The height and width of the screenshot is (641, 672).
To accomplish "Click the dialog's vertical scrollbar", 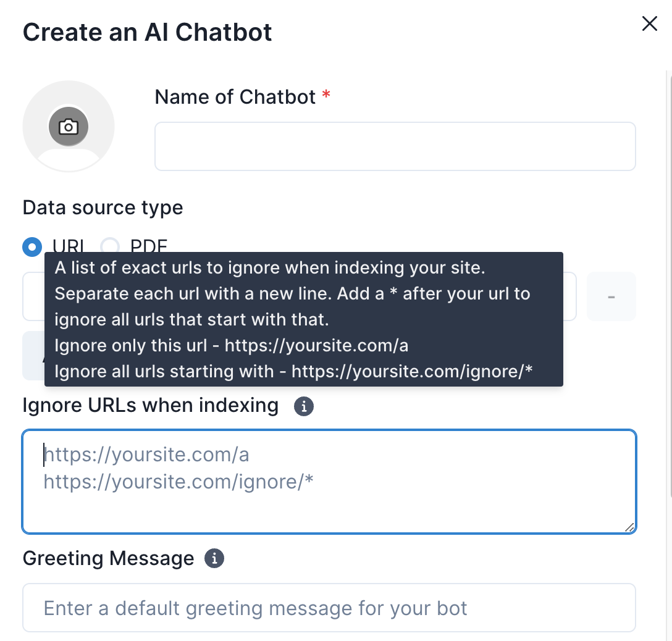I will [670, 278].
